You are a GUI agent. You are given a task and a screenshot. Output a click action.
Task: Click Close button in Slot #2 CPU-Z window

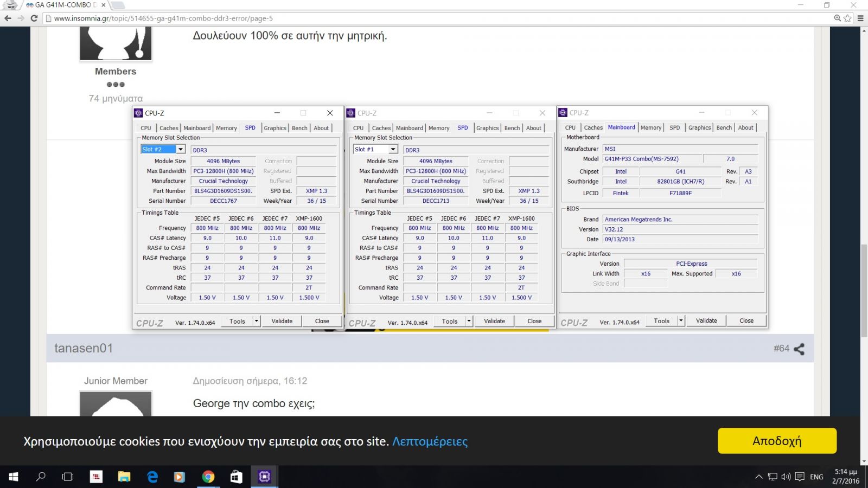coord(322,321)
